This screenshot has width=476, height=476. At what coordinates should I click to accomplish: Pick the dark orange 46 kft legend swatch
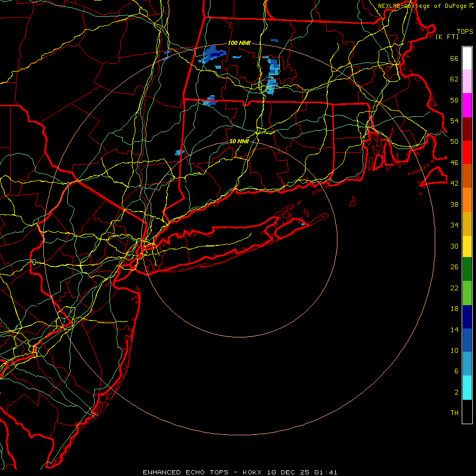point(467,176)
